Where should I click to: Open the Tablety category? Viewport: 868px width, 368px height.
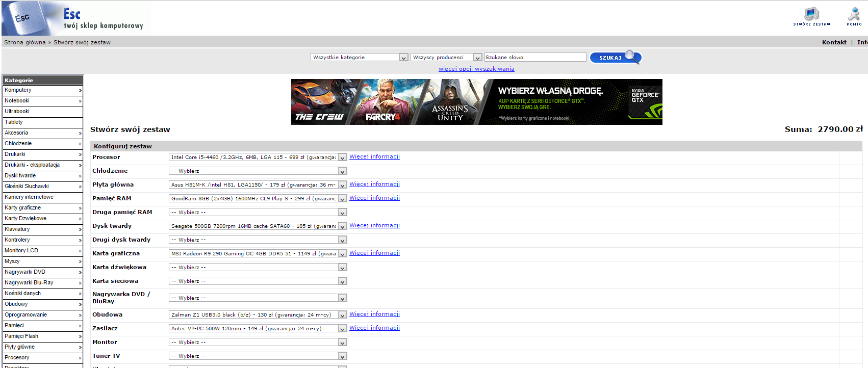[x=43, y=122]
